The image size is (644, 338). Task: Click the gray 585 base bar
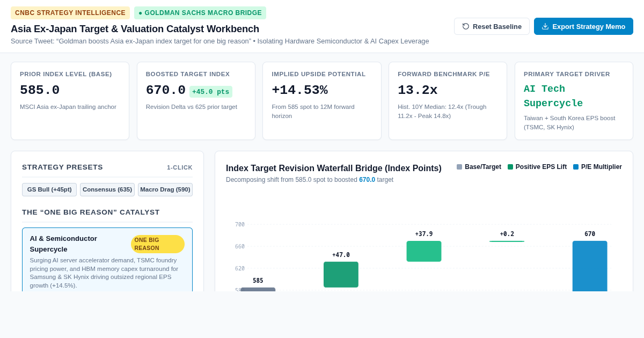(x=258, y=290)
